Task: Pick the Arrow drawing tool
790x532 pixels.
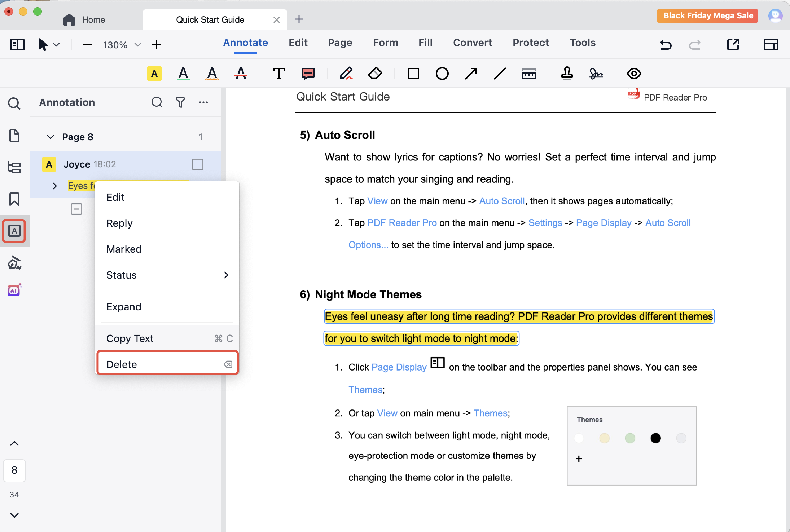Action: coord(471,74)
